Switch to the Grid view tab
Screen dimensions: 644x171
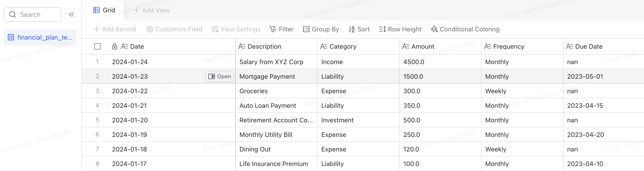click(x=104, y=10)
